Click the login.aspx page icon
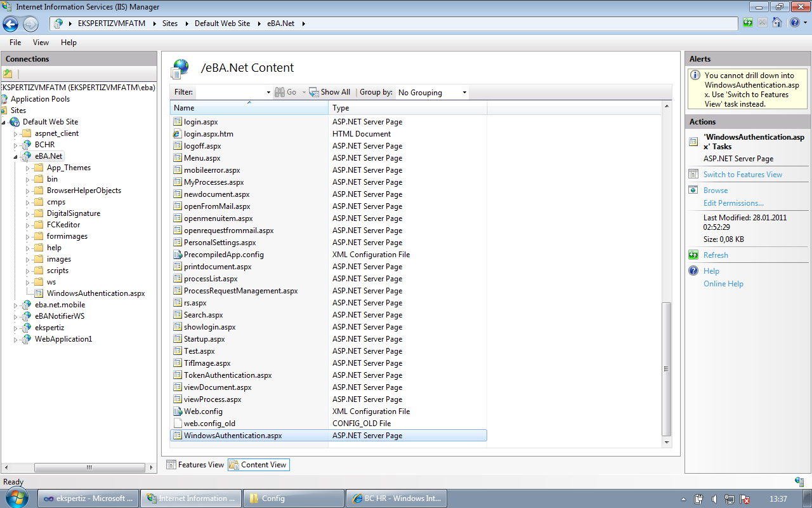This screenshot has width=812, height=508. [x=178, y=122]
